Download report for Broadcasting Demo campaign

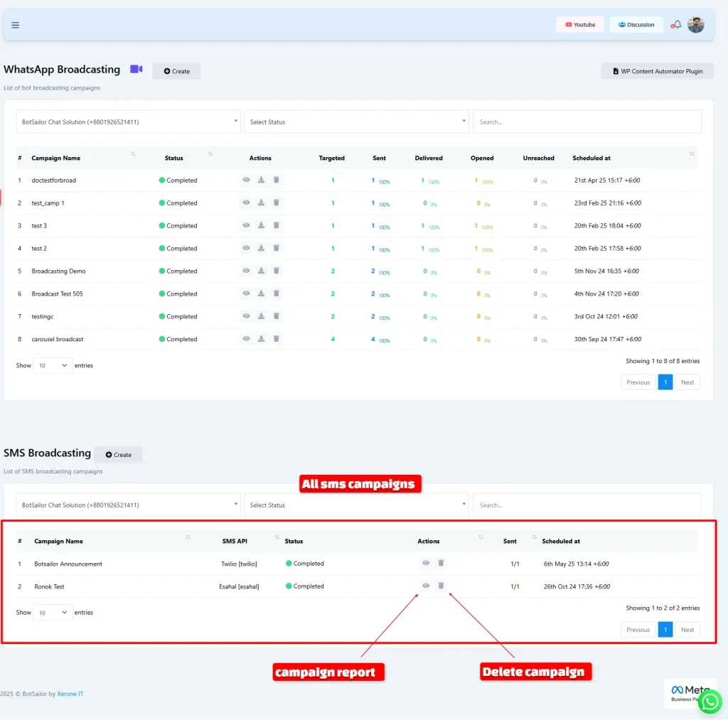262,271
